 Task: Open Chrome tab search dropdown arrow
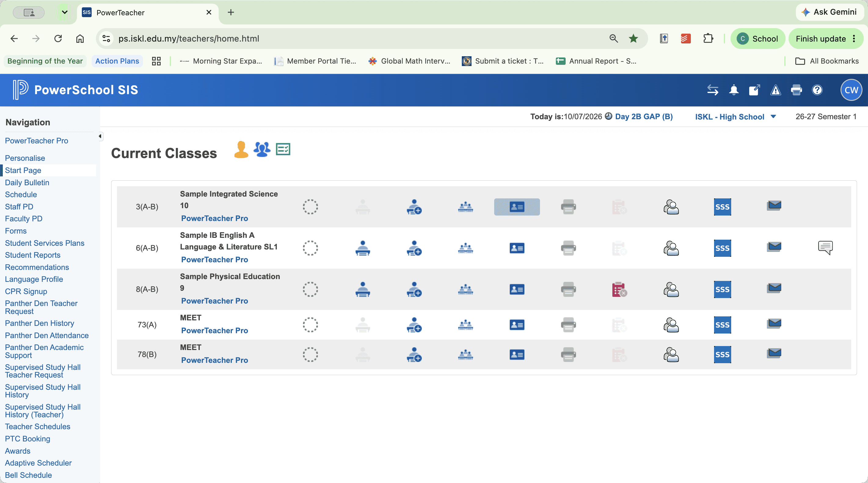pos(65,13)
